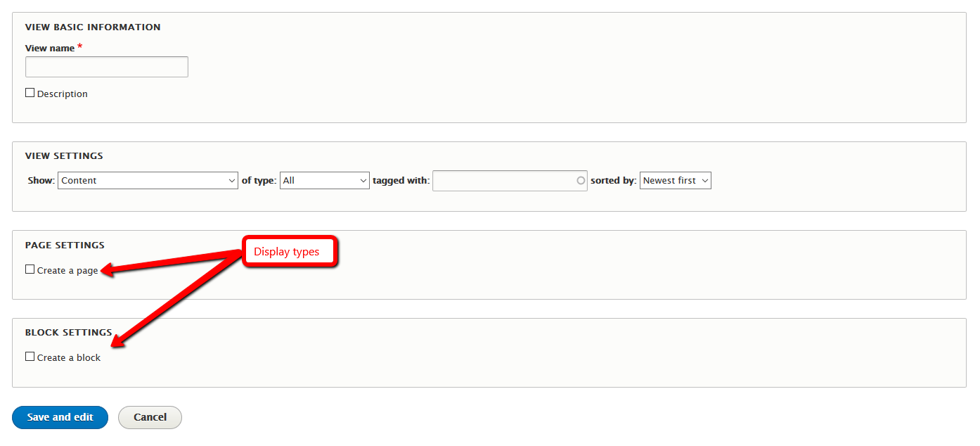Click the Description label beside its checkbox
This screenshot has width=980, height=446.
click(x=62, y=93)
